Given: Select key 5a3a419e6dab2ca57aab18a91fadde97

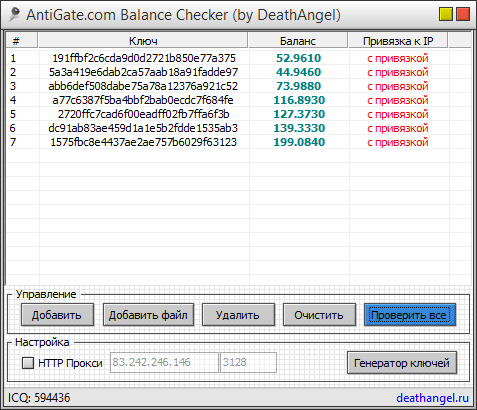Looking at the screenshot, I should point(144,72).
